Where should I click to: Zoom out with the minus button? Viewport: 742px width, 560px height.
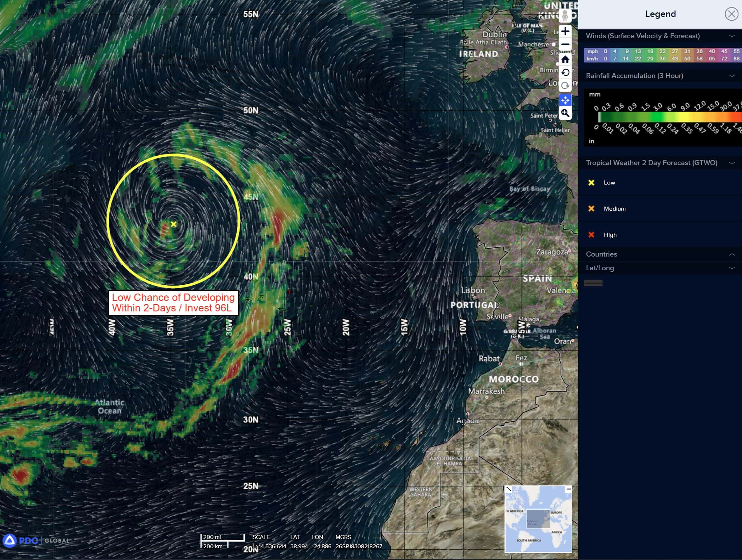[565, 44]
